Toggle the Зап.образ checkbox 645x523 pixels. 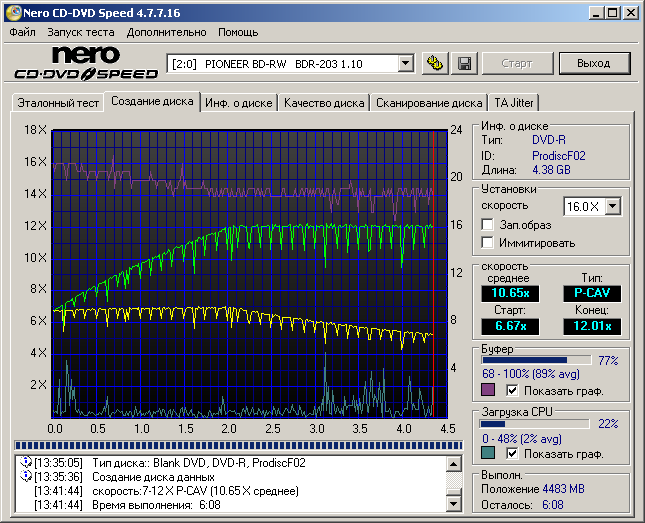click(x=487, y=225)
